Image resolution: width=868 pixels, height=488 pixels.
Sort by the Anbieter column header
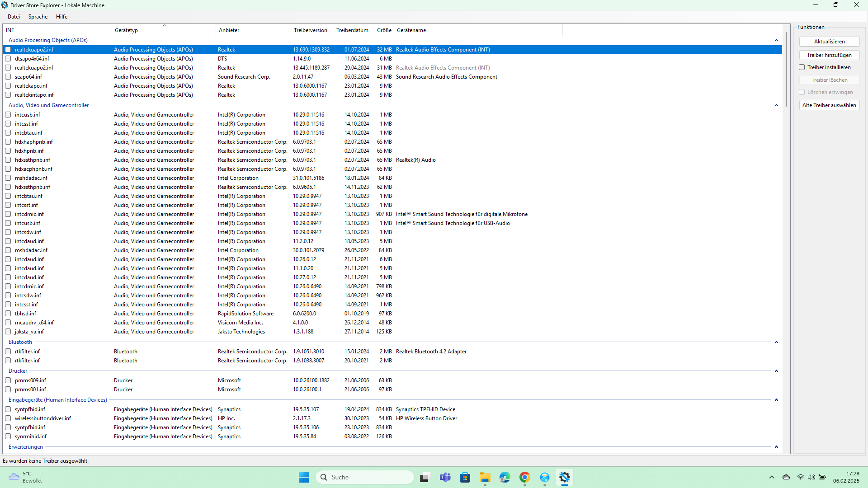[253, 30]
